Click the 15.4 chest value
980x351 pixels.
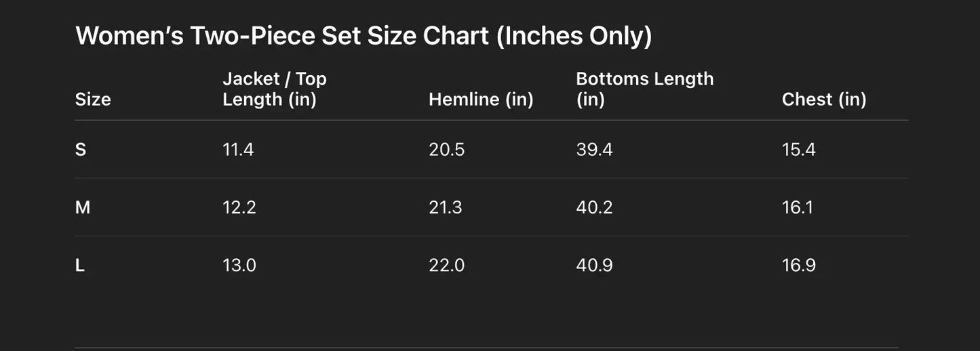tap(798, 150)
